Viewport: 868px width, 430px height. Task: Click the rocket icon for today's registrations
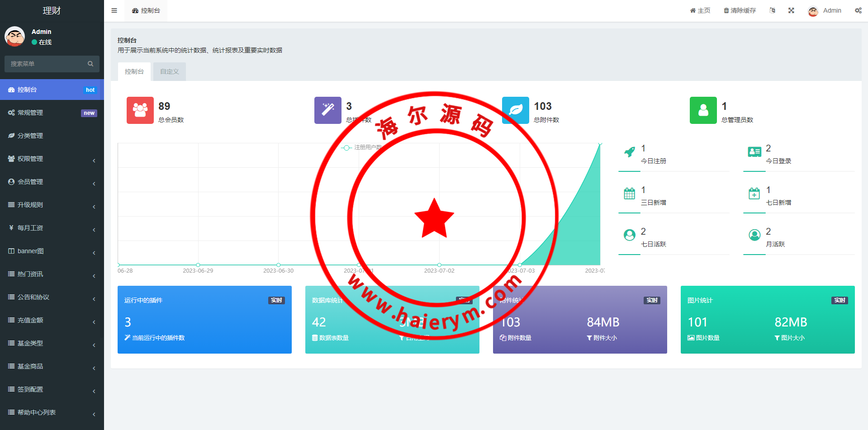(x=629, y=152)
